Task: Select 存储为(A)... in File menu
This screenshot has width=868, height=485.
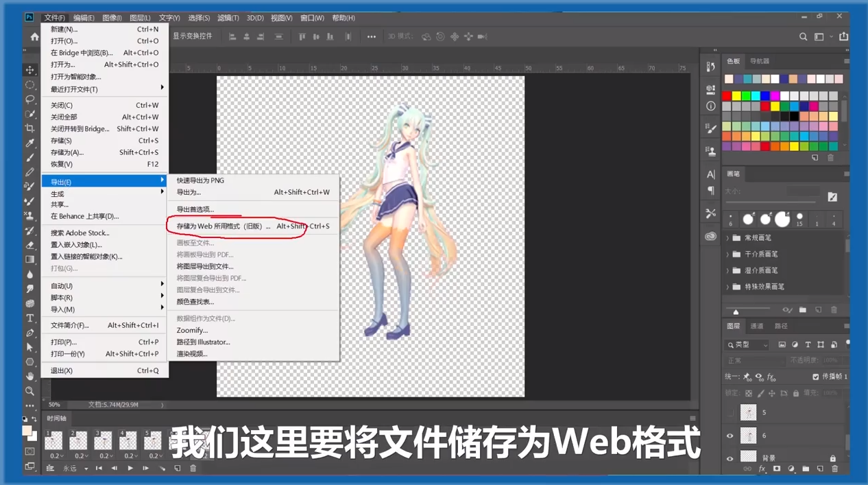Action: click(x=104, y=152)
